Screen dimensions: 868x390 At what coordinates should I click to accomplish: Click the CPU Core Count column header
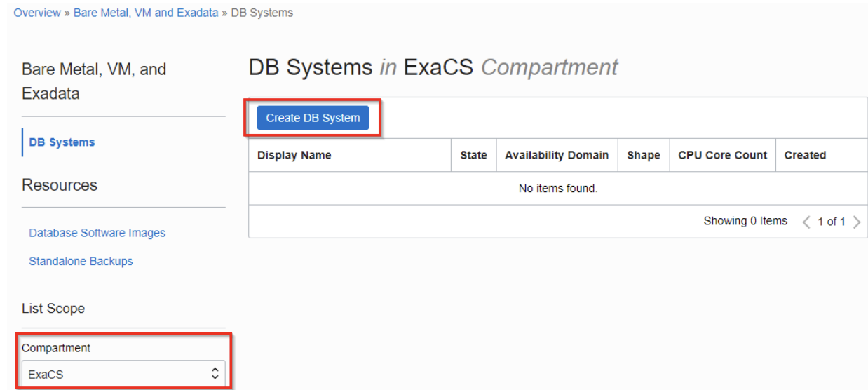[x=721, y=156]
